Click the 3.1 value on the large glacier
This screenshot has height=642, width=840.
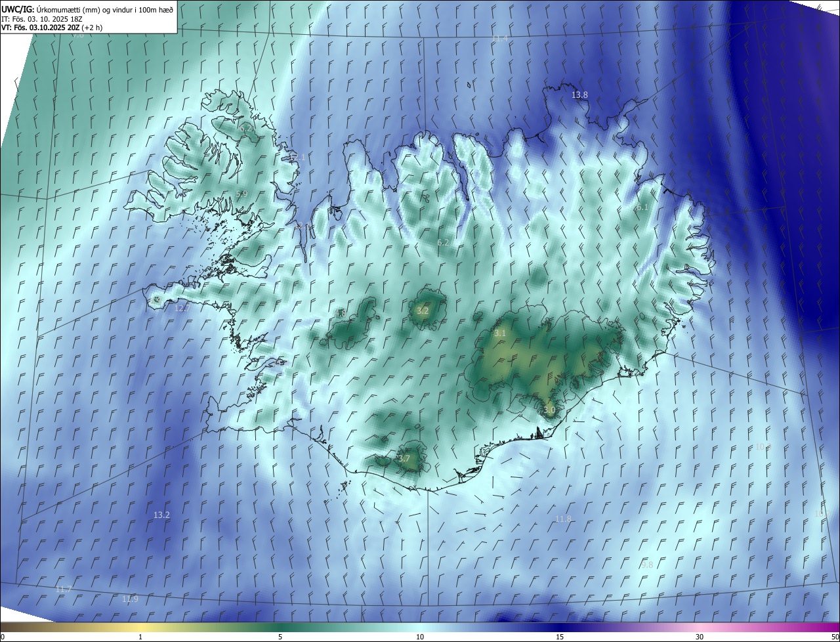(500, 333)
